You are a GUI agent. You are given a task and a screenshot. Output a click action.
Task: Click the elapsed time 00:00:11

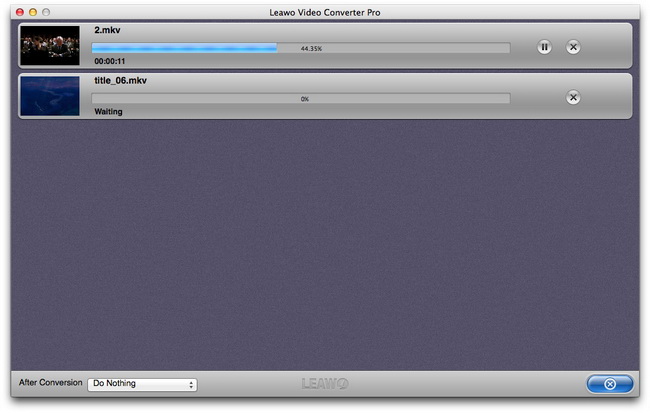(x=109, y=61)
